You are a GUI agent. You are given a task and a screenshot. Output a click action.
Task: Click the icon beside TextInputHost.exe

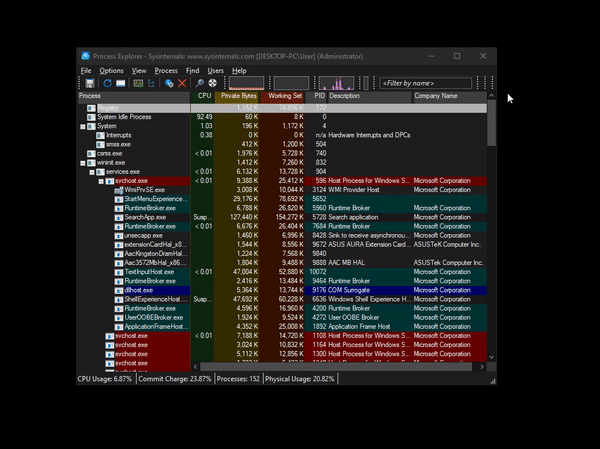tap(119, 272)
